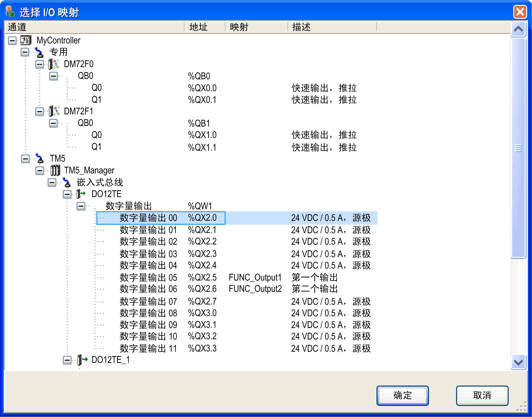Click the TM5 bus icon

(40, 159)
